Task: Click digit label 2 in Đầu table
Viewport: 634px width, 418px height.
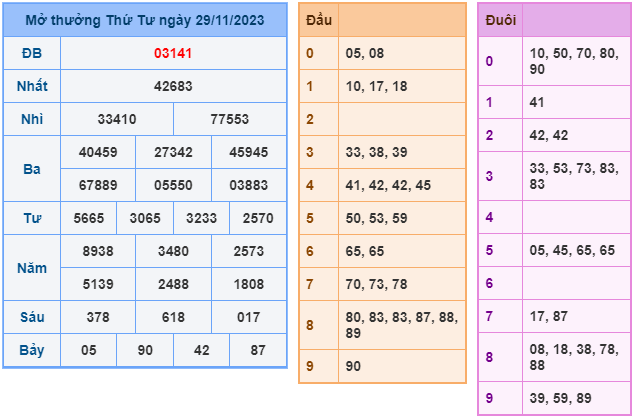Action: click(310, 119)
